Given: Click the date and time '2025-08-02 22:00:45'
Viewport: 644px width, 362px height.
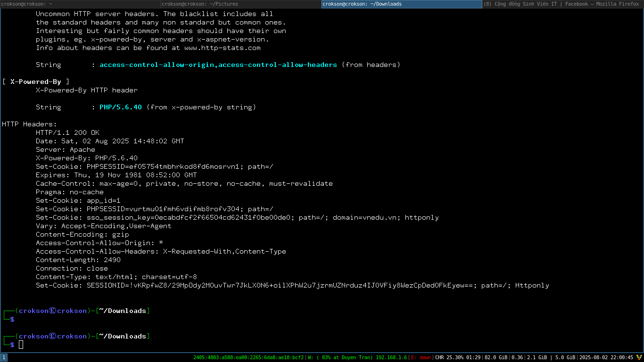Looking at the screenshot, I should pyautogui.click(x=606, y=358).
